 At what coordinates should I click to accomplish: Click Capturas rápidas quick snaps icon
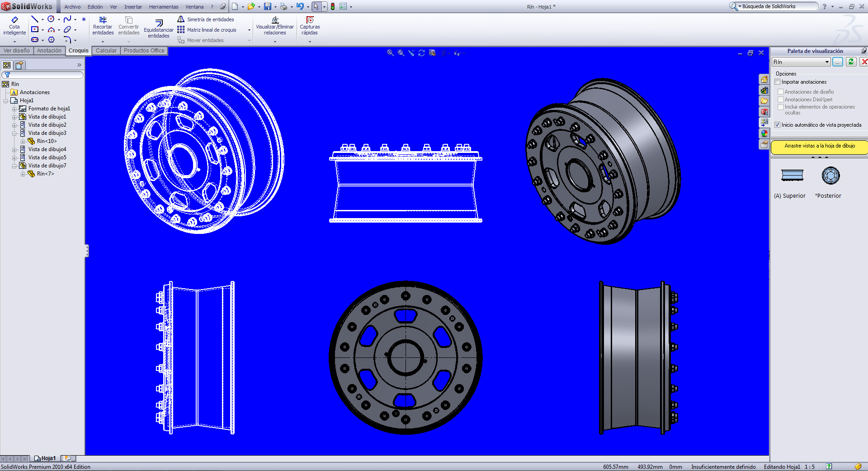point(310,26)
